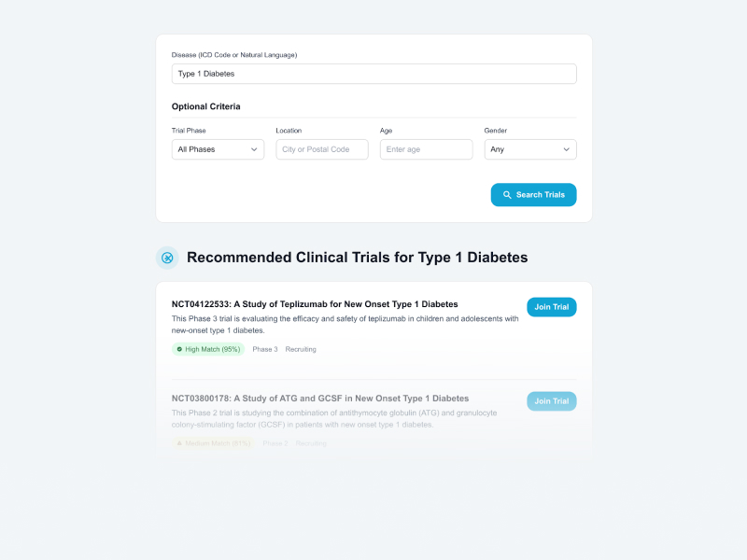The width and height of the screenshot is (747, 560).
Task: Open the NCT03800178 ATG and GCSF study title
Action: pyautogui.click(x=320, y=399)
